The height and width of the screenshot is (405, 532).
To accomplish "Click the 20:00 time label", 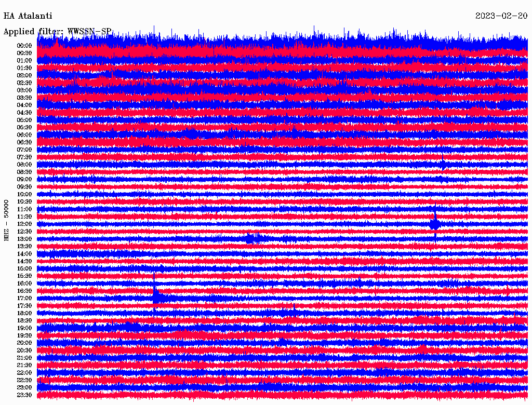I will point(24,343).
